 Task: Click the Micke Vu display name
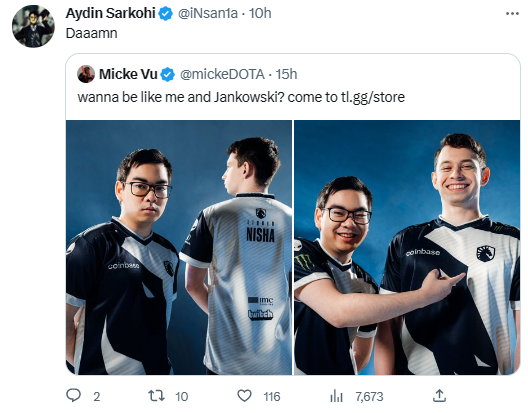[128, 74]
